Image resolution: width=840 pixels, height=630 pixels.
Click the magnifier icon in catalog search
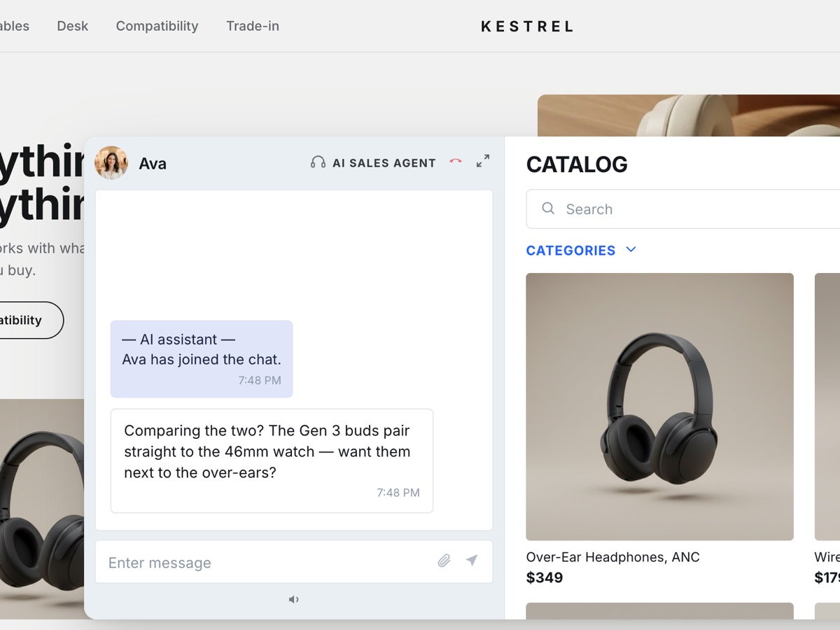(x=548, y=209)
